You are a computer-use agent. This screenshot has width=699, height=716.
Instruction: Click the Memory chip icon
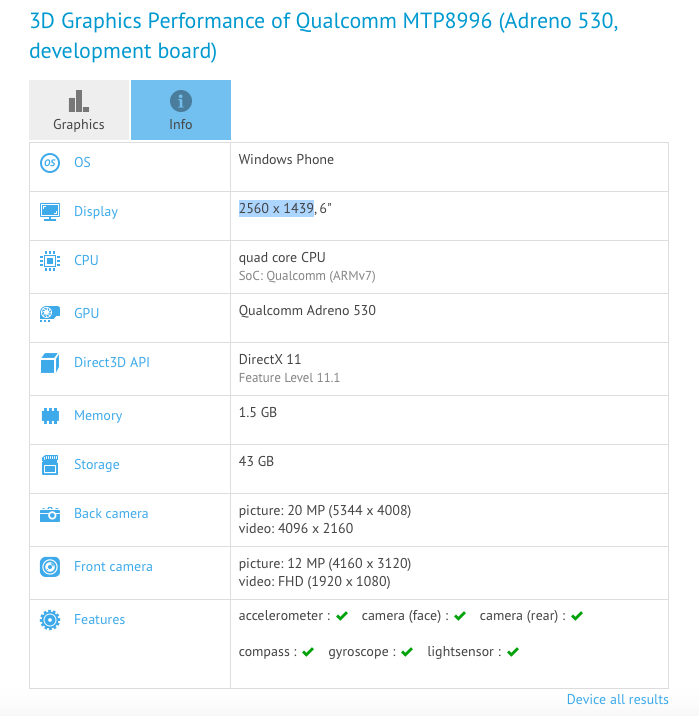[x=50, y=415]
